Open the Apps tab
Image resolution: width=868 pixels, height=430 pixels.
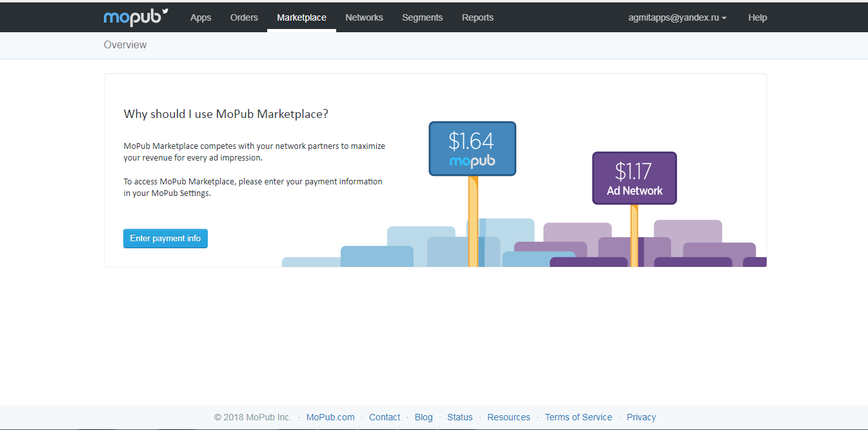coord(201,17)
